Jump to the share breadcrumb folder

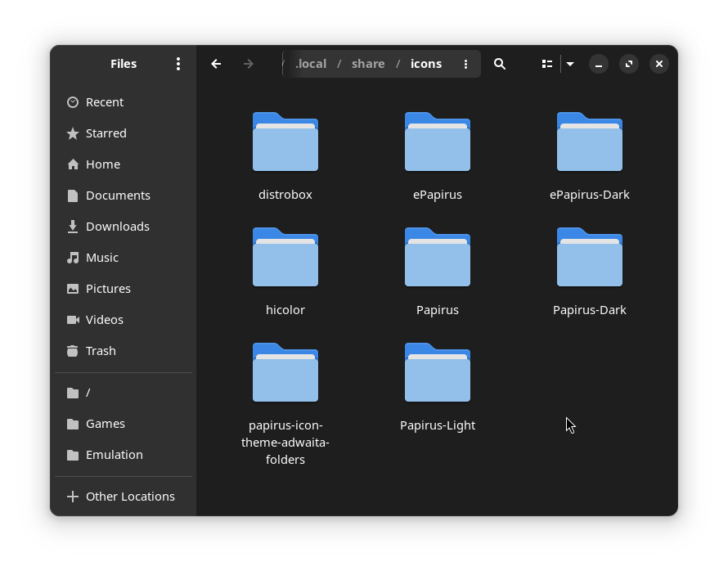tap(368, 64)
